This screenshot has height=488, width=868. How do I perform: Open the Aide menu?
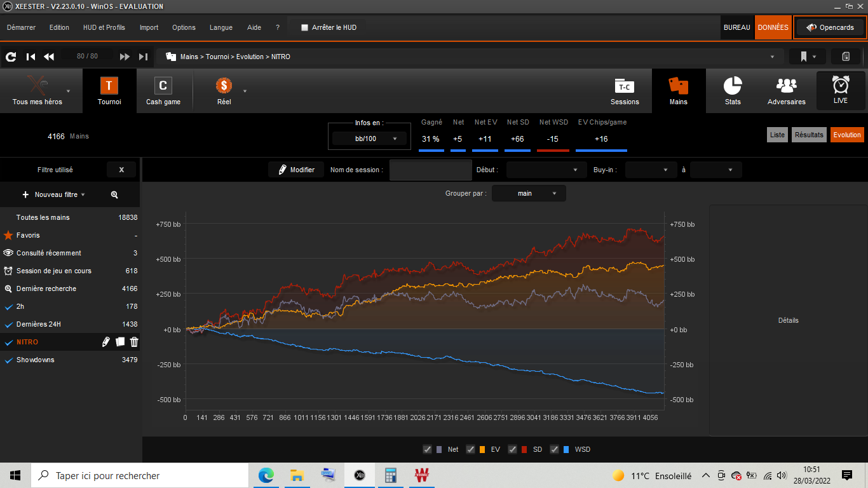254,27
